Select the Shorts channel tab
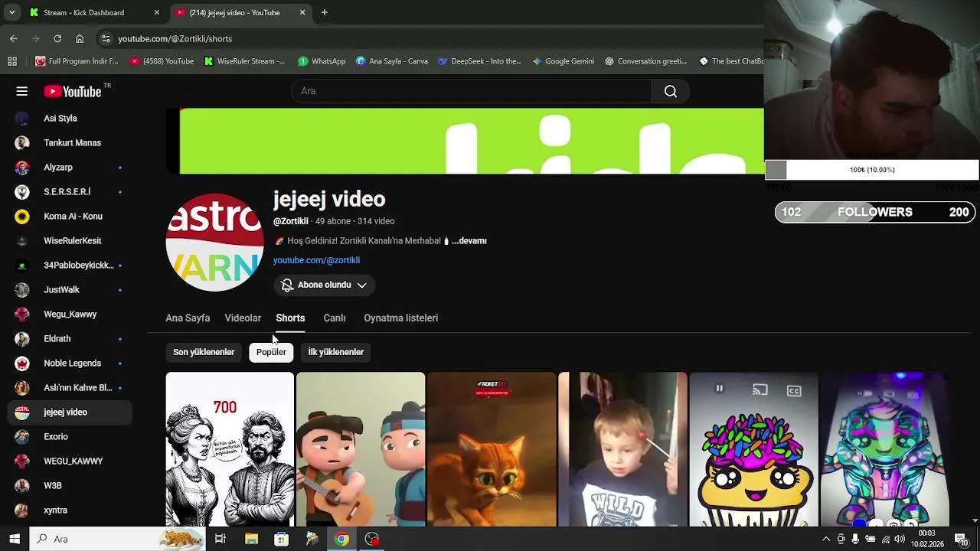The width and height of the screenshot is (980, 551). [x=290, y=318]
